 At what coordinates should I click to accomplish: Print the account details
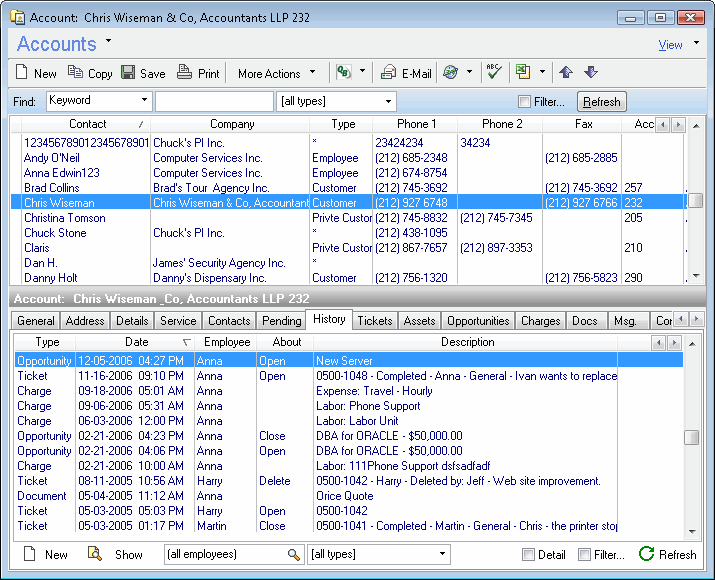(198, 73)
